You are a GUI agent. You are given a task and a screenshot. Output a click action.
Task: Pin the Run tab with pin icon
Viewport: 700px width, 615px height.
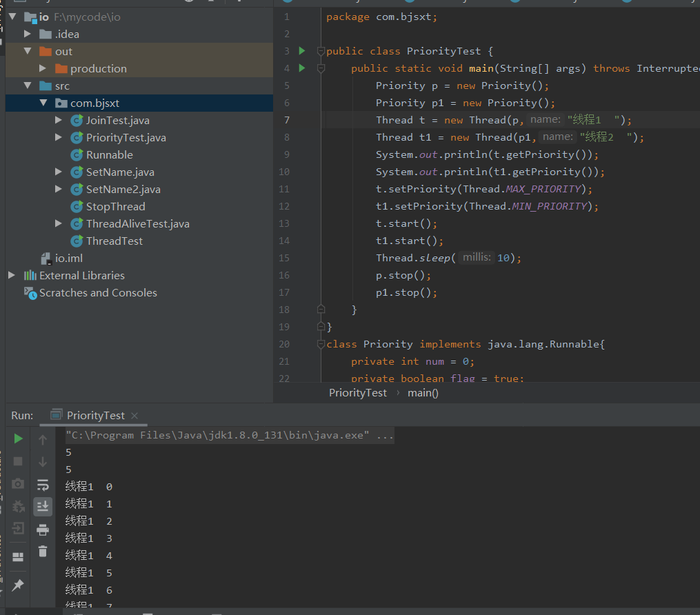[x=18, y=585]
